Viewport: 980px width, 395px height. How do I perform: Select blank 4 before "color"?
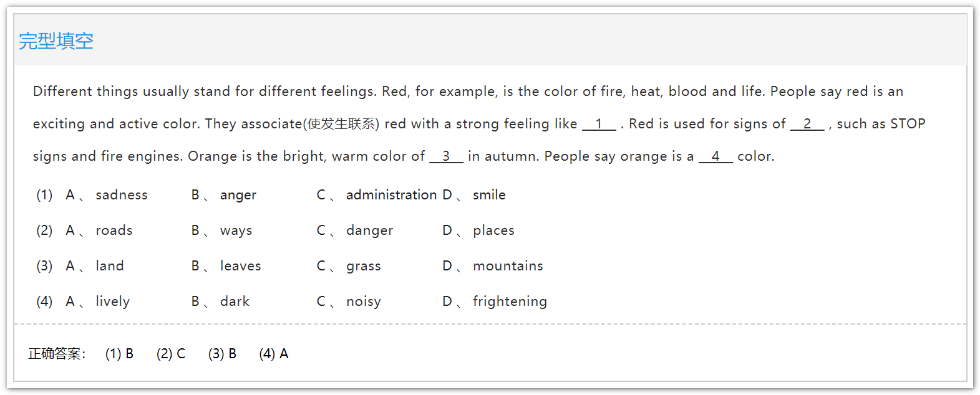pyautogui.click(x=716, y=156)
